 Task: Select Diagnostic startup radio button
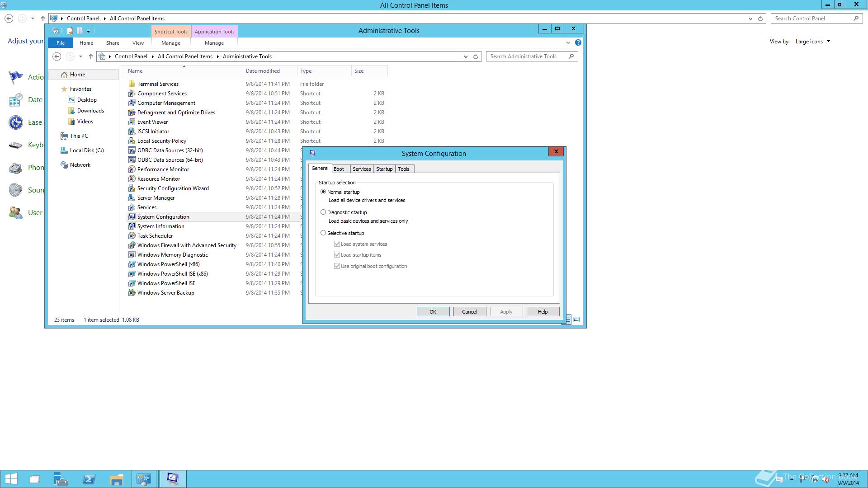coord(323,212)
